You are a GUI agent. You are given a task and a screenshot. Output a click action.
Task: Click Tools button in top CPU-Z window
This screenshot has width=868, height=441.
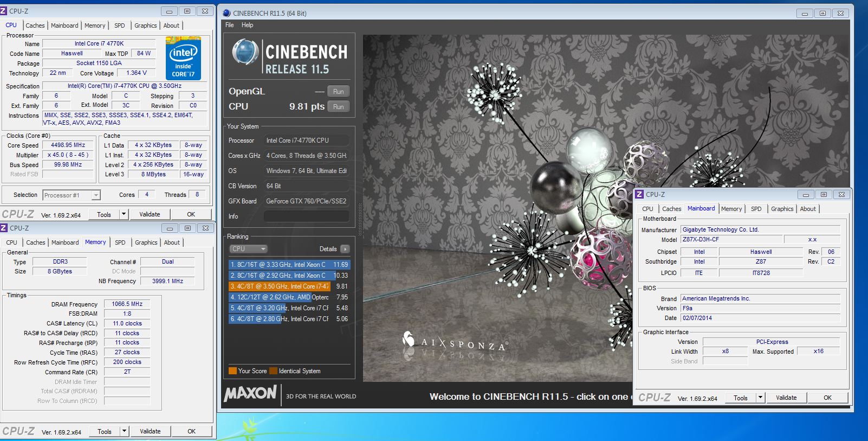coord(104,214)
